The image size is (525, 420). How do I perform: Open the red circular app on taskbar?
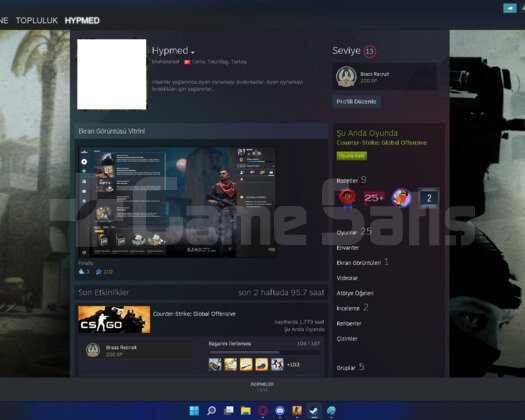coord(263,411)
